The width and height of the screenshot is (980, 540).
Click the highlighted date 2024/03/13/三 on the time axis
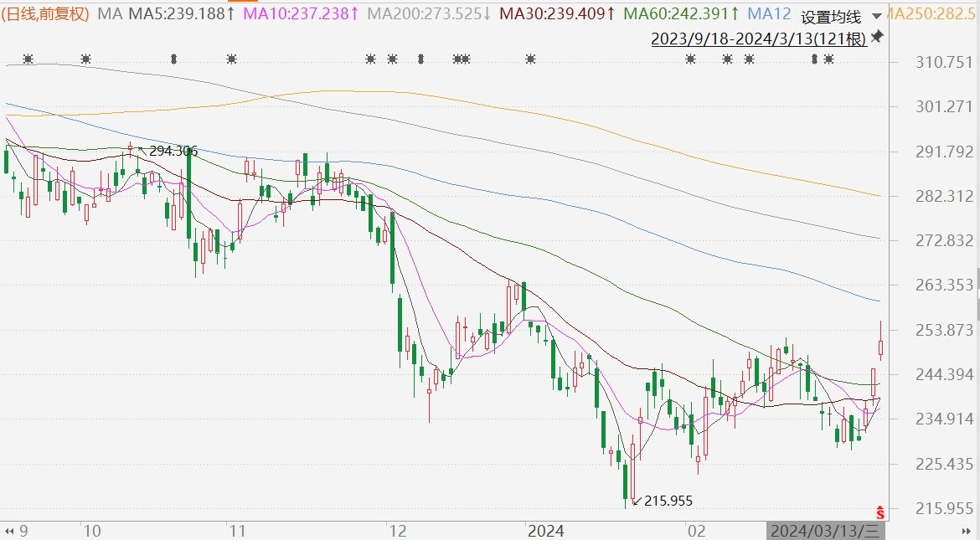[824, 532]
